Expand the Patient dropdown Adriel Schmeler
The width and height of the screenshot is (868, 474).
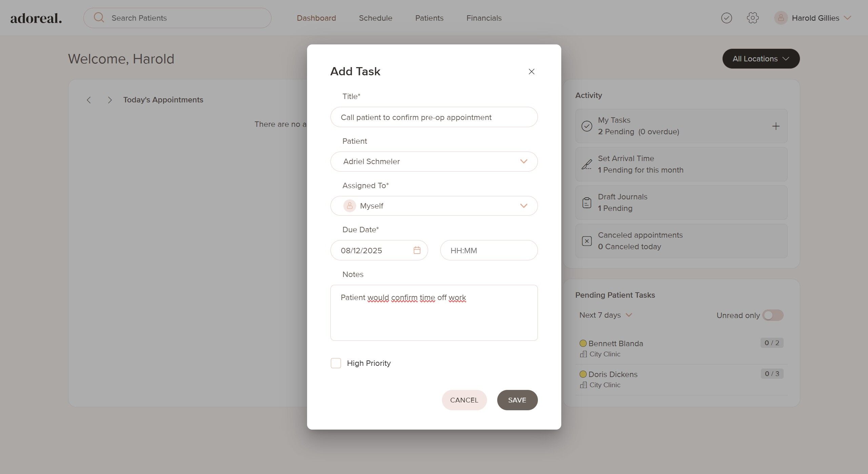(x=434, y=161)
